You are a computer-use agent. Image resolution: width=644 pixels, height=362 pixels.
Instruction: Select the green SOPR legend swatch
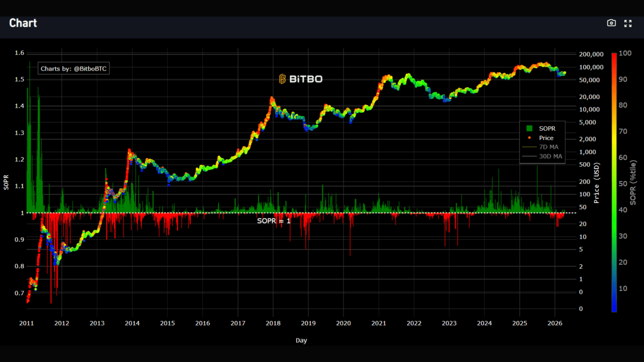pyautogui.click(x=530, y=128)
